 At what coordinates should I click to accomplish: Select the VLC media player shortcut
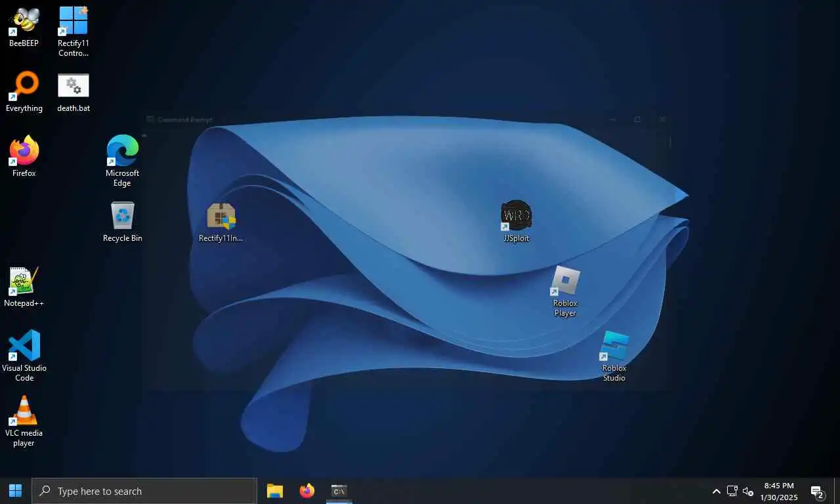coord(24,421)
